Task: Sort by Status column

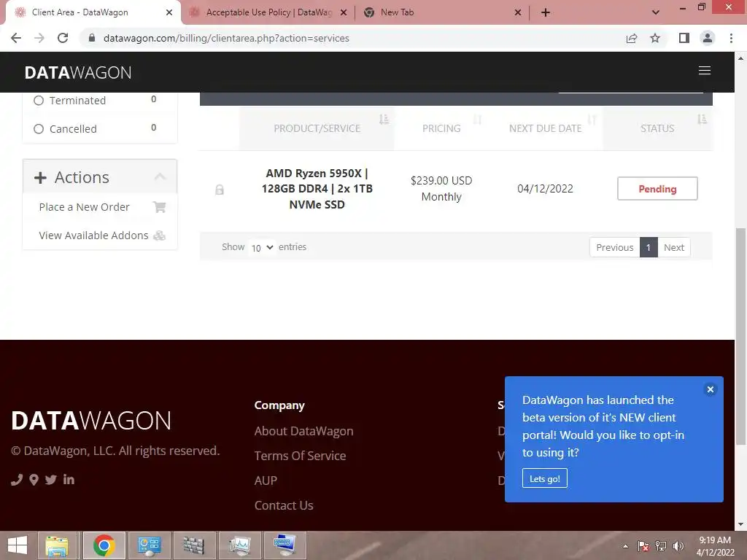Action: pos(657,128)
